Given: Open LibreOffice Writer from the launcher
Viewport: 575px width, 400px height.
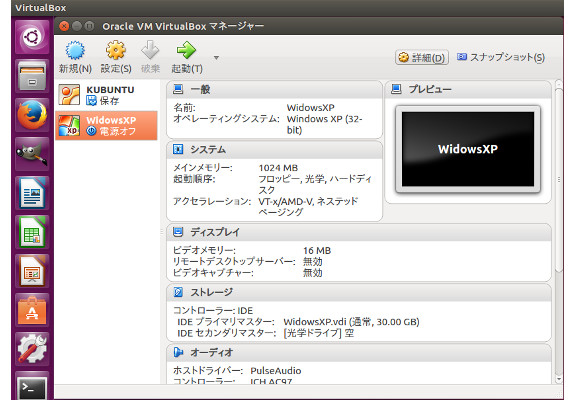Looking at the screenshot, I should 32,193.
